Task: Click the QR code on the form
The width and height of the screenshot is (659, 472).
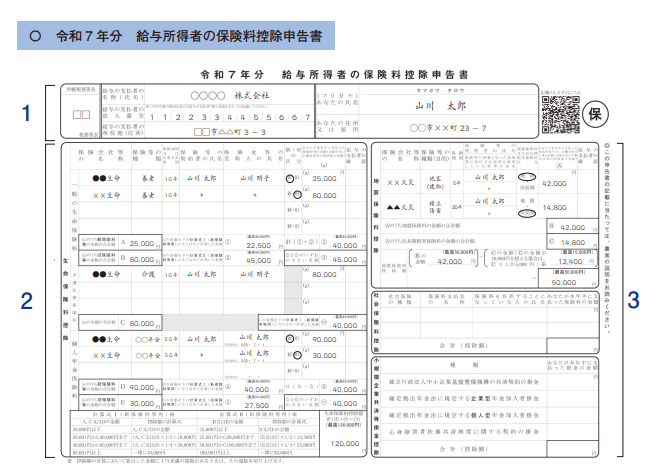Action: coord(559,115)
